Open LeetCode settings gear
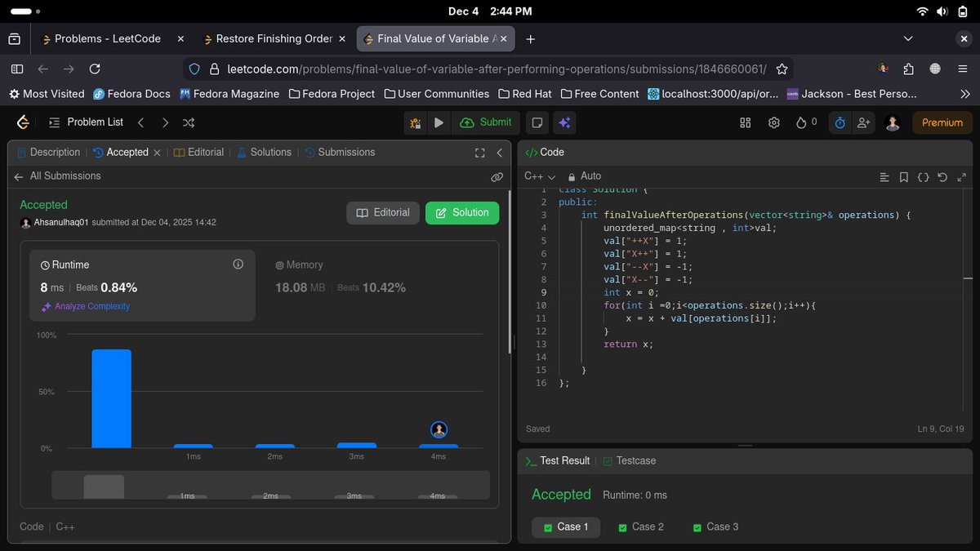The height and width of the screenshot is (551, 980). pyautogui.click(x=773, y=122)
